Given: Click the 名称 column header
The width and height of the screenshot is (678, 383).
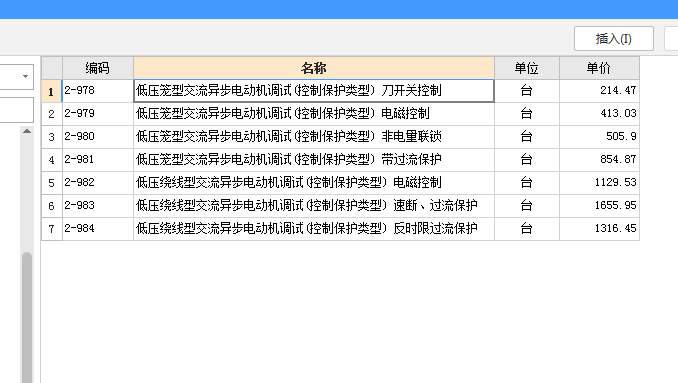Looking at the screenshot, I should pos(314,68).
